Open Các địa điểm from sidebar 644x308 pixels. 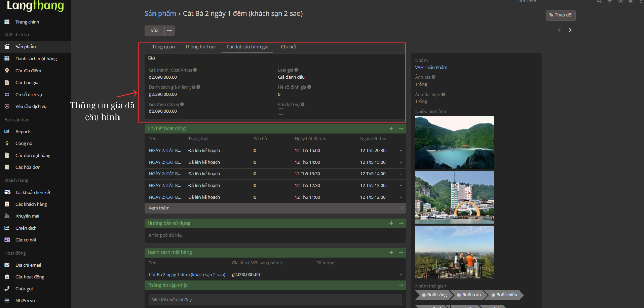28,71
